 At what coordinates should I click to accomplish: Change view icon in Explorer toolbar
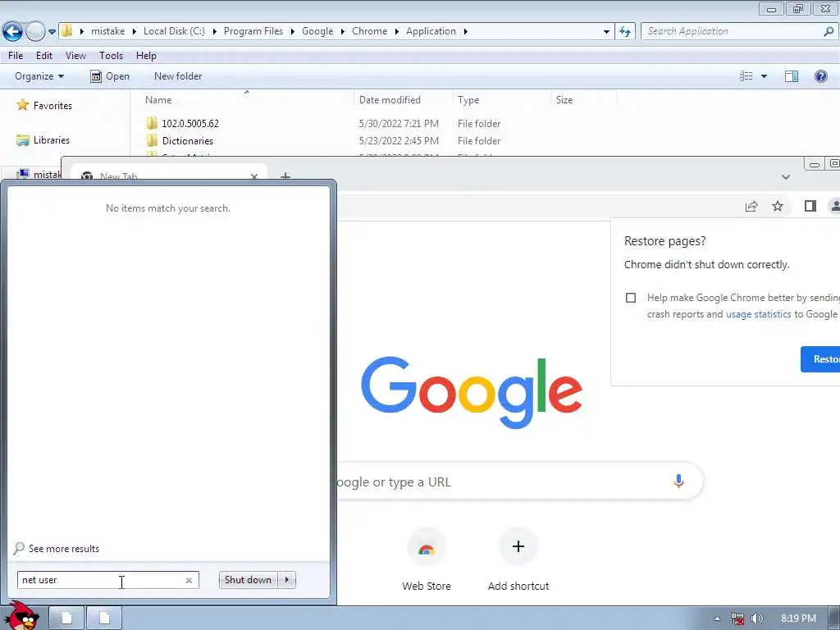point(746,76)
